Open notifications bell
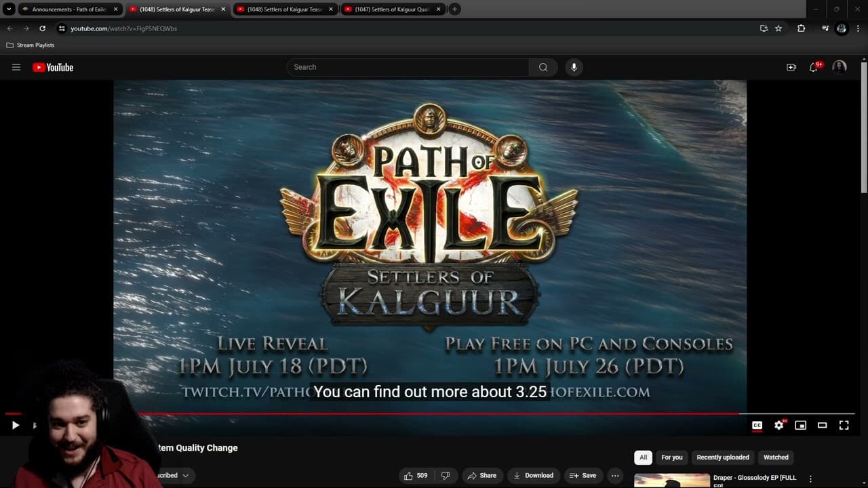This screenshot has width=868, height=488. point(813,67)
